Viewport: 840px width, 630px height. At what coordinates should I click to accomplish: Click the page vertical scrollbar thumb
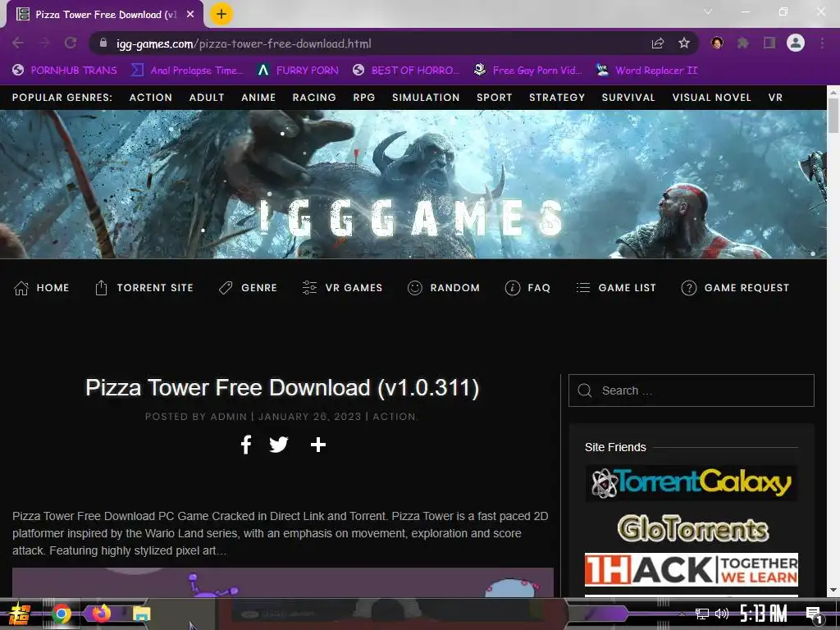(x=833, y=115)
